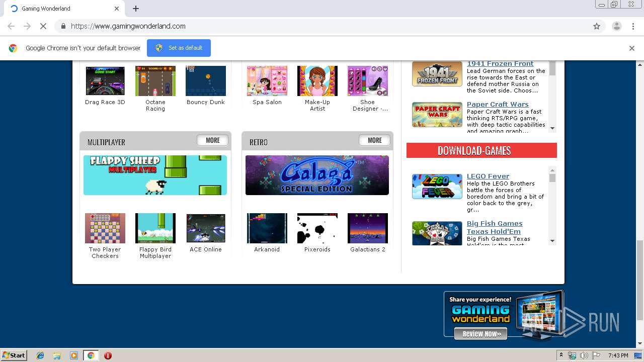644x362 pixels.
Task: Open the Two Player Checkers thumbnail
Action: [x=105, y=228]
